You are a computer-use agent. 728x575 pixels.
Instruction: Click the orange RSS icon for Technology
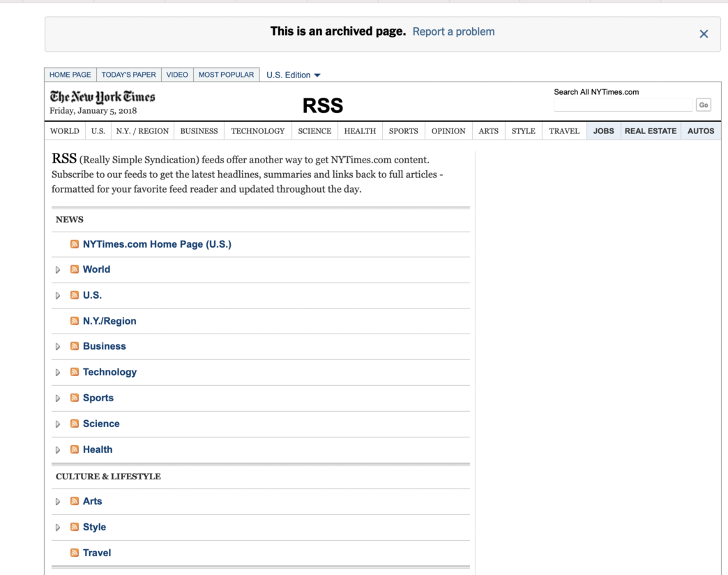tap(75, 372)
